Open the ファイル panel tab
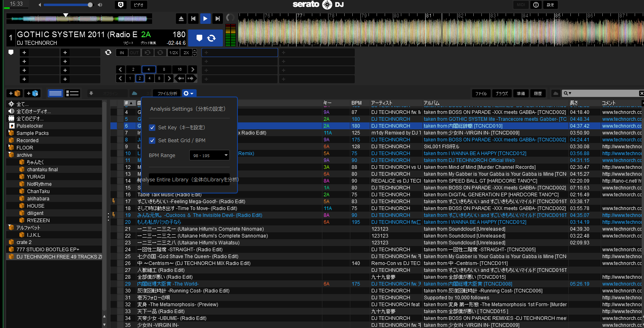The image size is (644, 328). [x=481, y=93]
